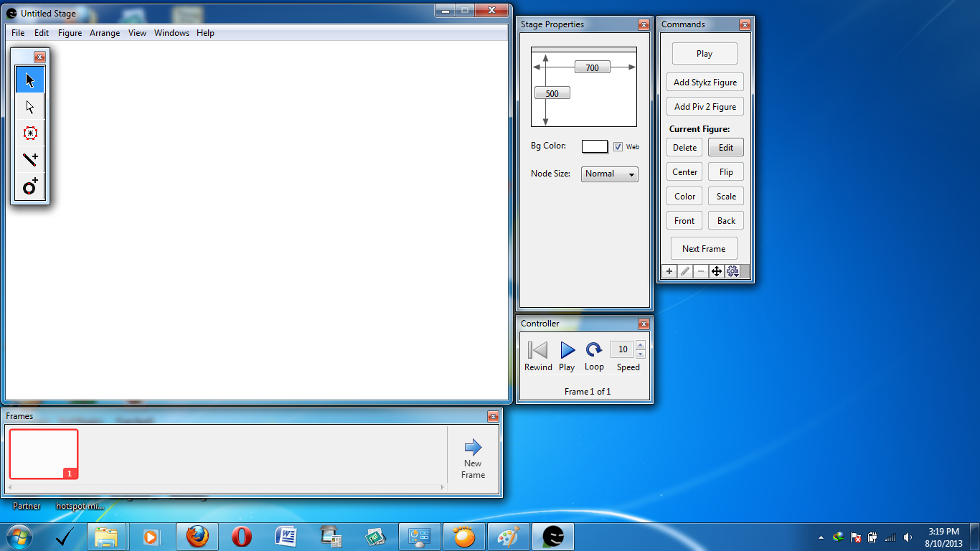Close the tools palette
The image size is (980, 551).
(x=39, y=57)
